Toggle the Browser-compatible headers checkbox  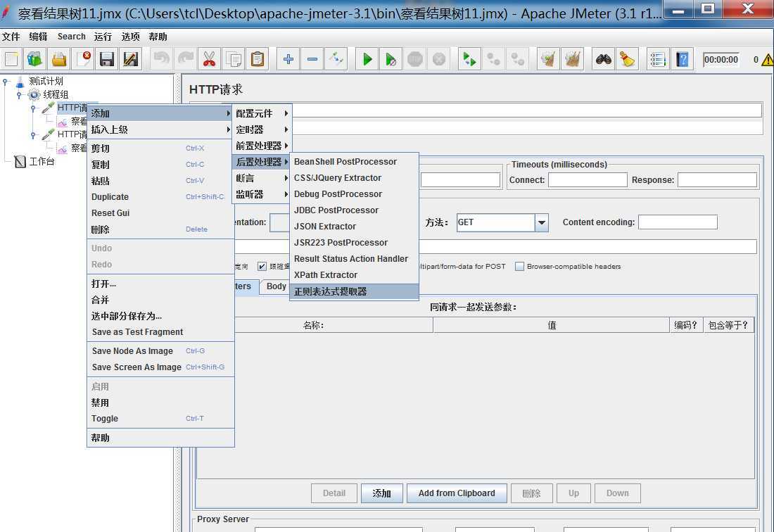click(519, 267)
